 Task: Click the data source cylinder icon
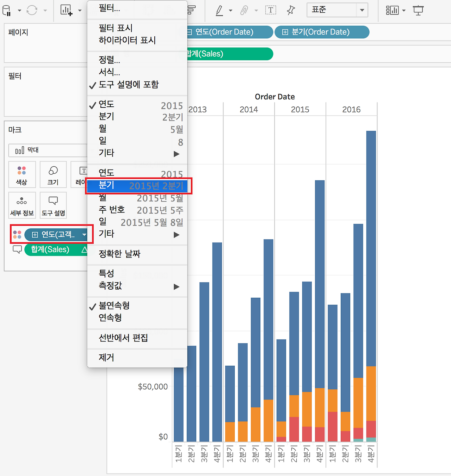coord(7,10)
